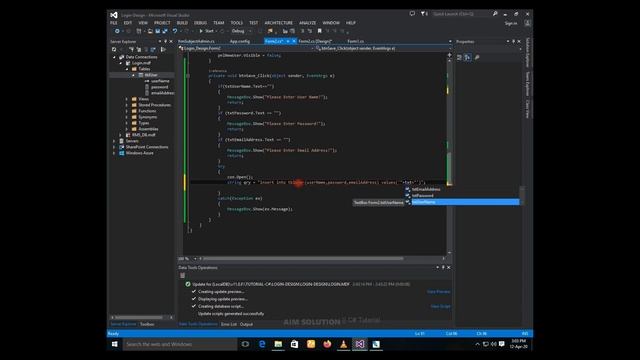Click the Undo toolbar icon
This screenshot has height=360, width=640.
175,31
